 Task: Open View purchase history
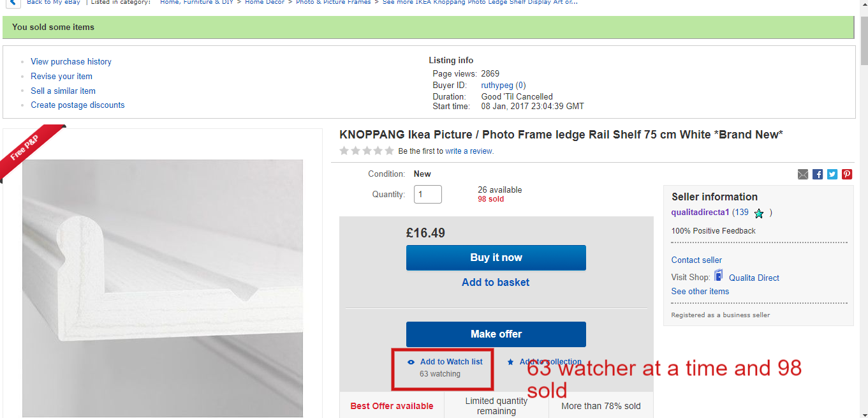(71, 61)
